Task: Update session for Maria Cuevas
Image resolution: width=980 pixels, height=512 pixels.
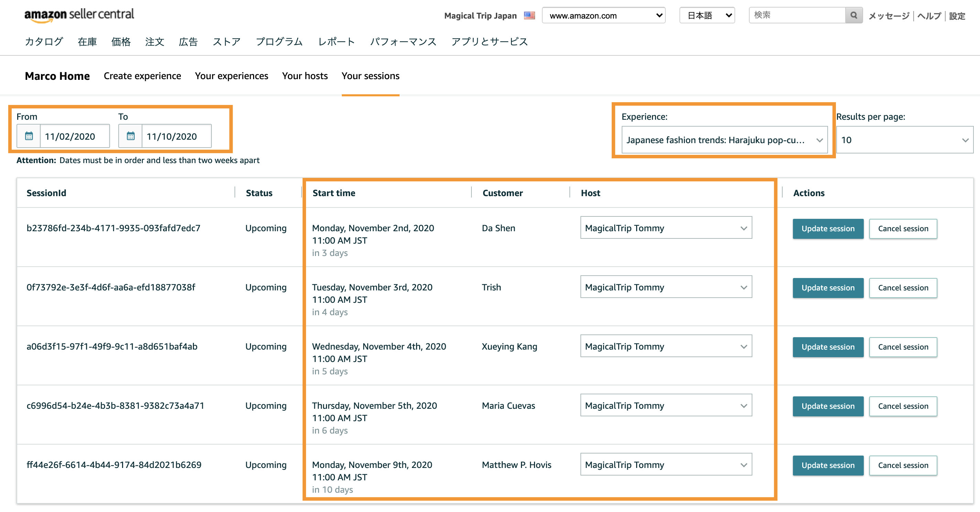Action: (828, 406)
